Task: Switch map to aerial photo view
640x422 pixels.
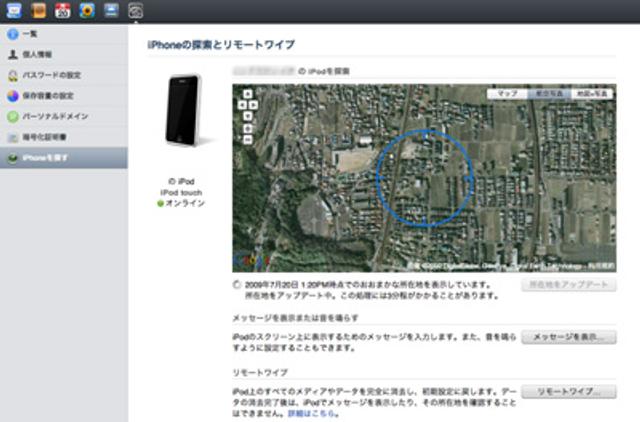Action: click(549, 94)
